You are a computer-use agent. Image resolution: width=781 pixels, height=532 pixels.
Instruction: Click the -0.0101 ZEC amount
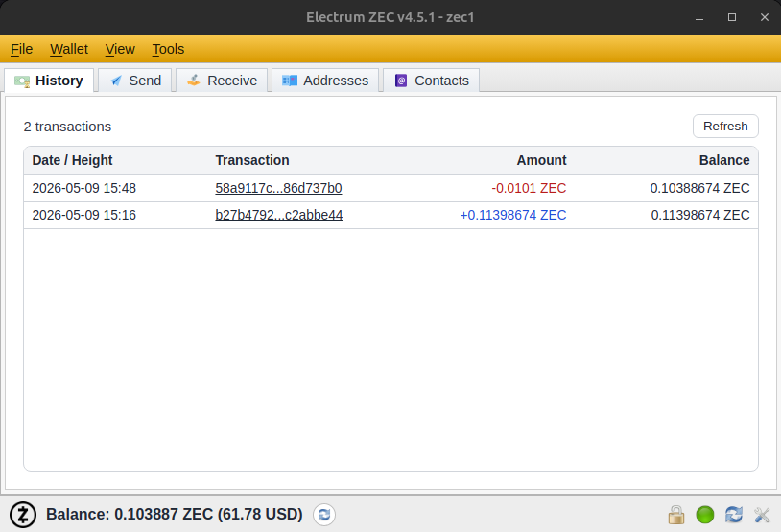pos(529,188)
